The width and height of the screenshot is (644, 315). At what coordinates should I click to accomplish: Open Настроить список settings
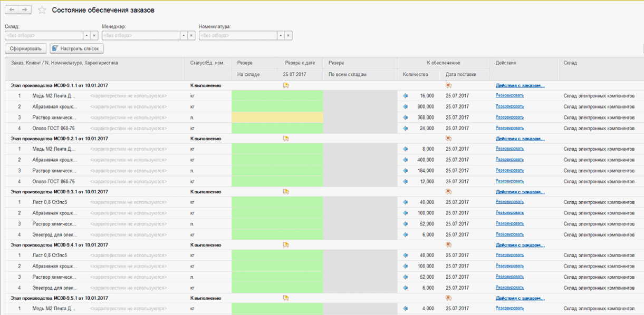pos(77,48)
